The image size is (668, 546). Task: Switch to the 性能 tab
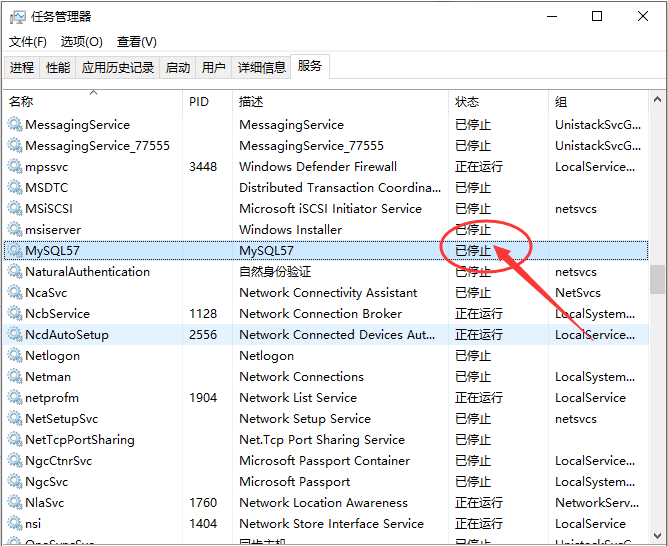pos(58,68)
